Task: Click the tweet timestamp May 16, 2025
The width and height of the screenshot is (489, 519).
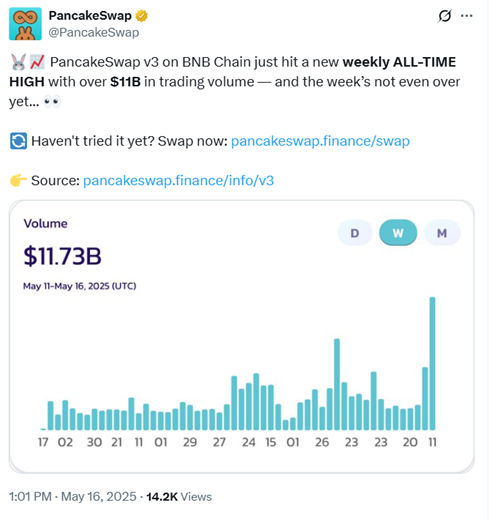Action: (99, 497)
